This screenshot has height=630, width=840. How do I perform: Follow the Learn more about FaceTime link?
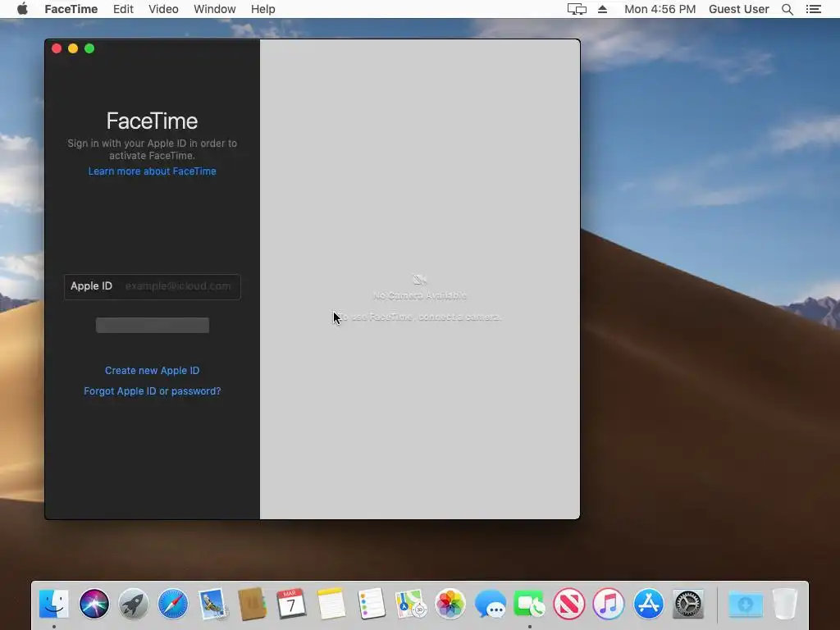152,171
